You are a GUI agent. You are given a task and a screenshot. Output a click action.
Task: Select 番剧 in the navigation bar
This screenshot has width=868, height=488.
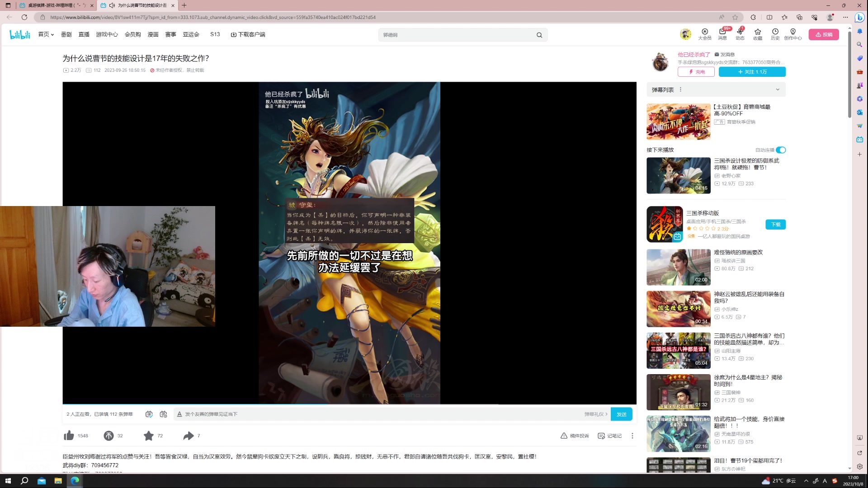66,34
